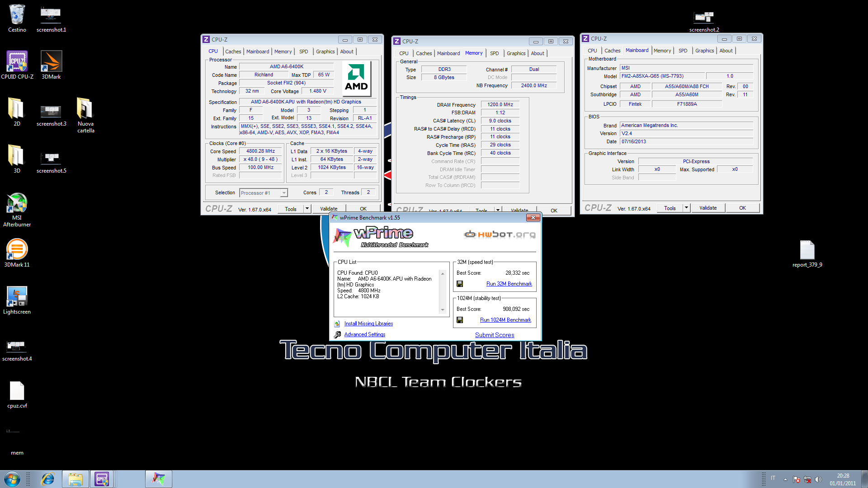Click the AMD logo in CPU-Z
868x488 pixels.
coord(356,79)
